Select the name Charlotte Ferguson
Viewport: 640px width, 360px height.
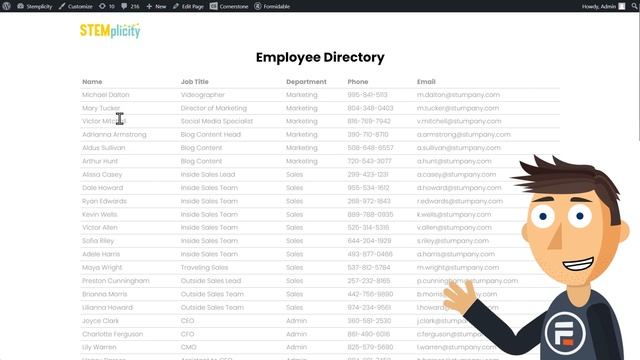113,334
